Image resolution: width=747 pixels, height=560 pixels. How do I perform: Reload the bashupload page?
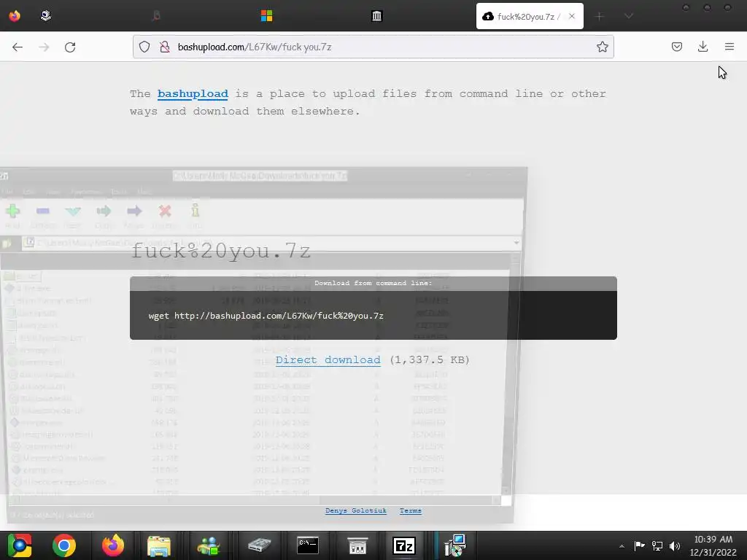coord(70,47)
